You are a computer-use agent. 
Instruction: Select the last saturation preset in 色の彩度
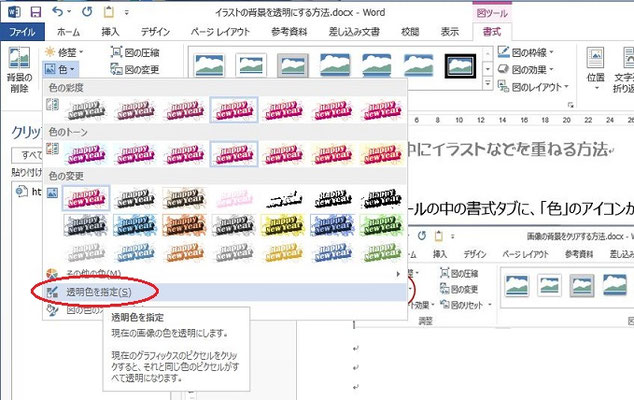[x=382, y=110]
